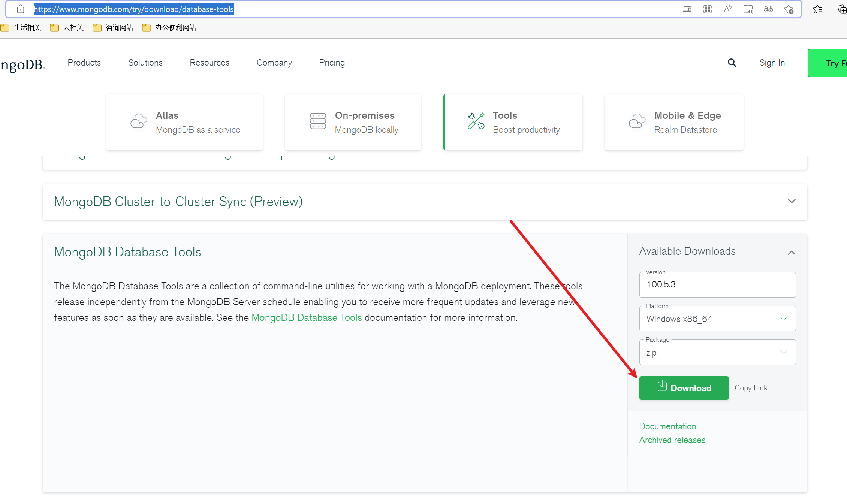Expand MongoDB Cluster-to-Cluster Sync section chevron

(x=792, y=201)
